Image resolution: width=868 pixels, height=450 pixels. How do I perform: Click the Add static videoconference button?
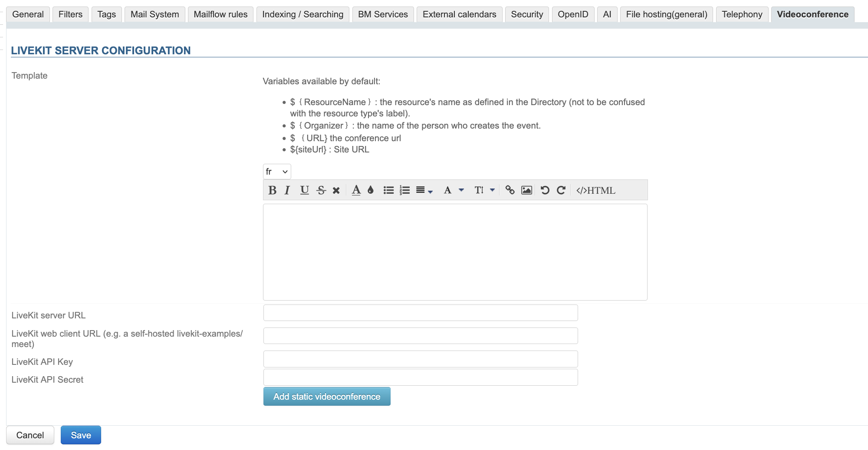327,397
